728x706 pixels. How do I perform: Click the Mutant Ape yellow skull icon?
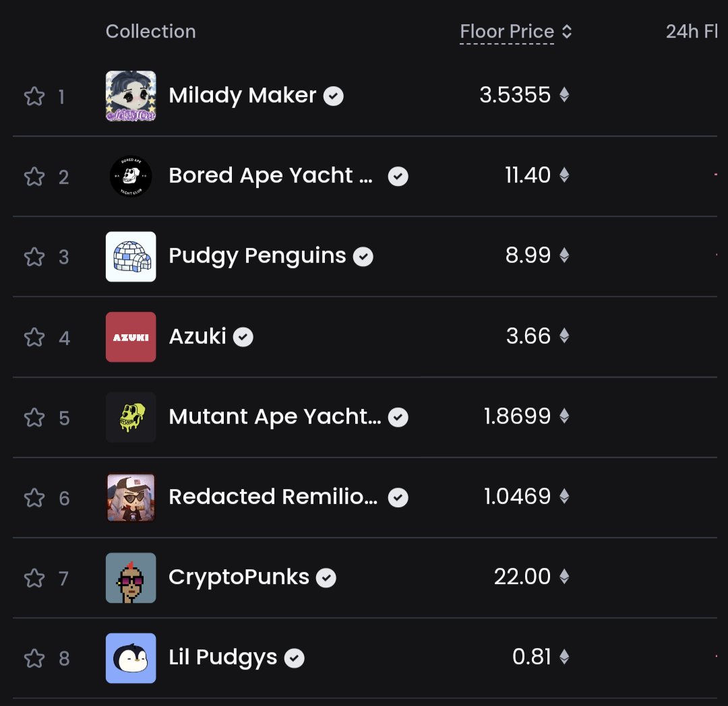coord(131,417)
